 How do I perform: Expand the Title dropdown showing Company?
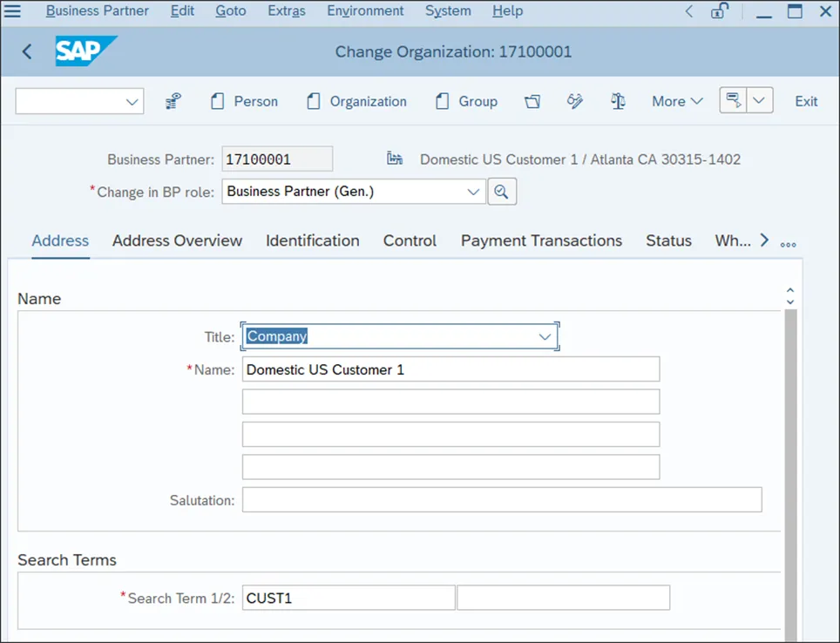tap(545, 336)
